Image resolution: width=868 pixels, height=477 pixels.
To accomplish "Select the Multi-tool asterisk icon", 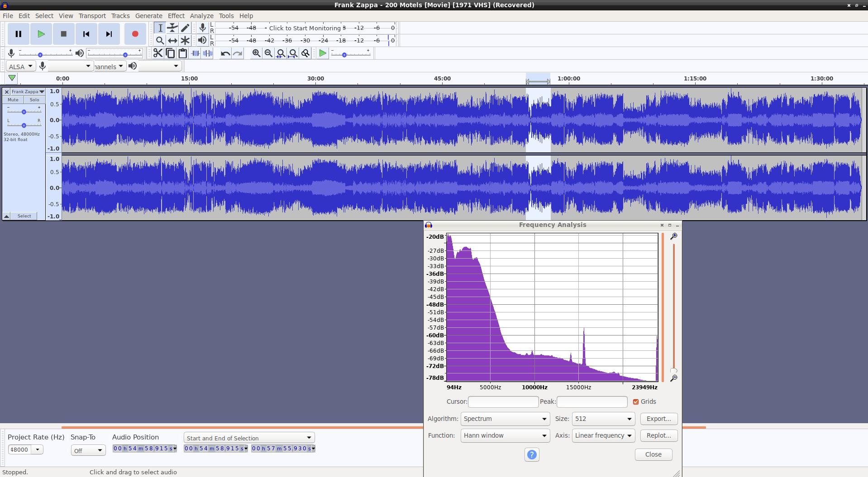I will 185,40.
